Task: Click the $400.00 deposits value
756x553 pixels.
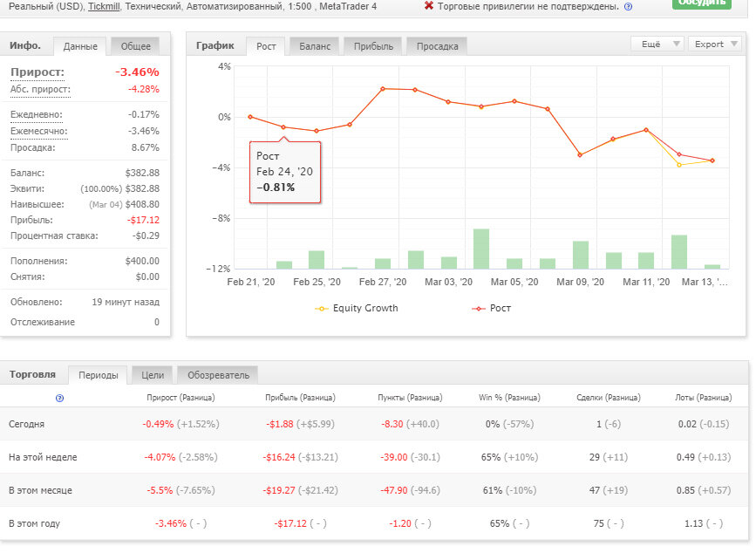Action: click(142, 262)
